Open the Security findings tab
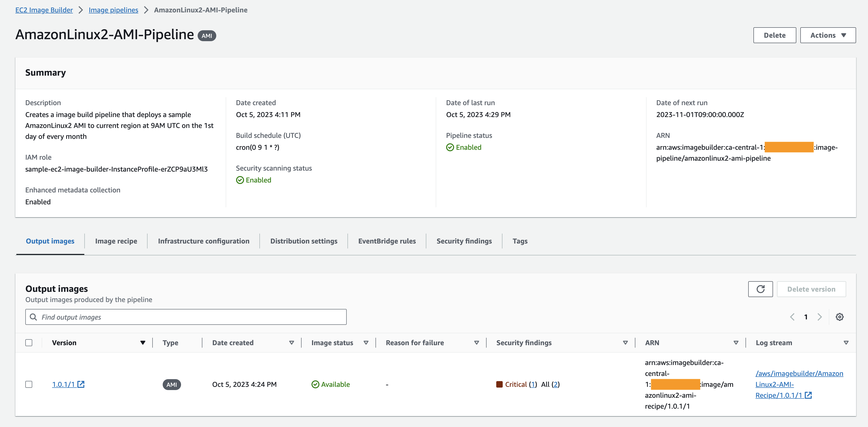 click(464, 241)
